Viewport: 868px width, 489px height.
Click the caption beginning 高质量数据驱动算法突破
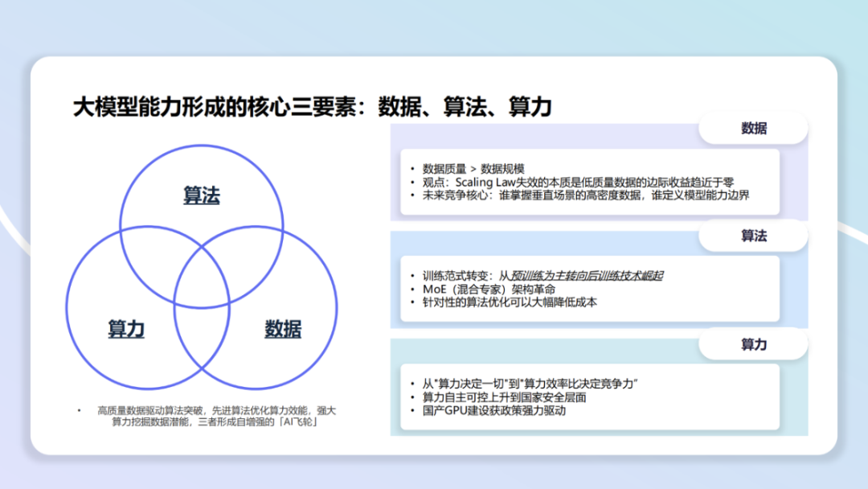[216, 410]
